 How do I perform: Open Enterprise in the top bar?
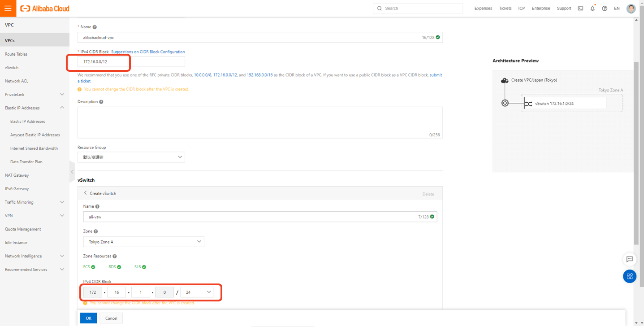[x=541, y=8]
